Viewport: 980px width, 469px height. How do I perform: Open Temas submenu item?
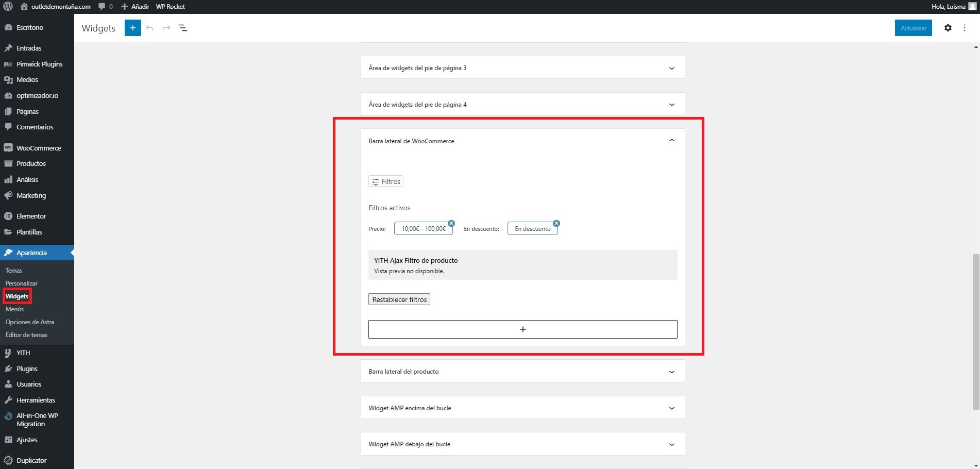click(x=14, y=270)
